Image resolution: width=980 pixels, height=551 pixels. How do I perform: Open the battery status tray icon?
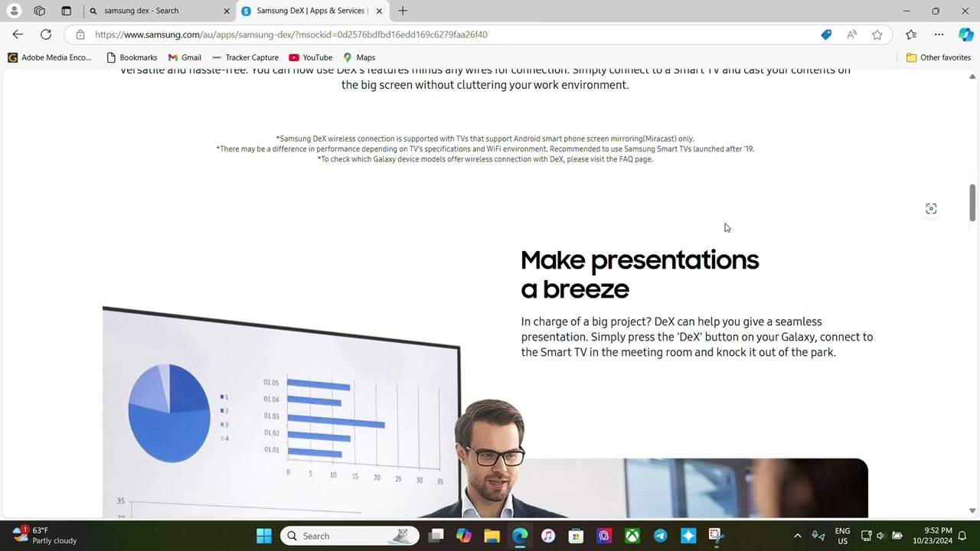tap(897, 536)
